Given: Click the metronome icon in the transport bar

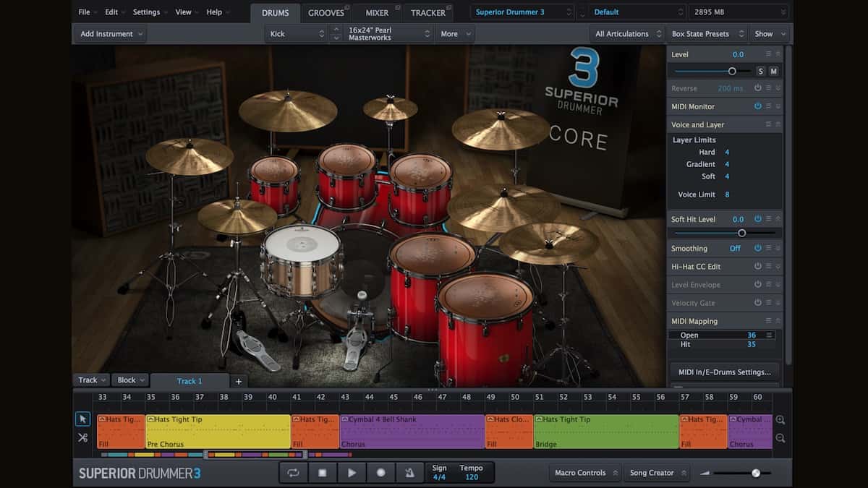Looking at the screenshot, I should click(x=409, y=472).
